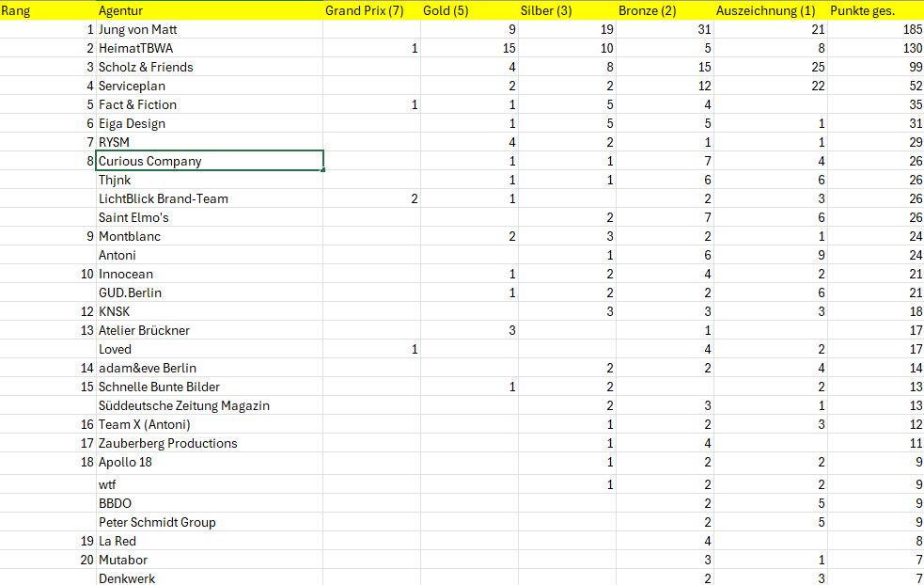Click HeimatTBWA's Gold count 15
The image size is (924, 585).
point(469,48)
